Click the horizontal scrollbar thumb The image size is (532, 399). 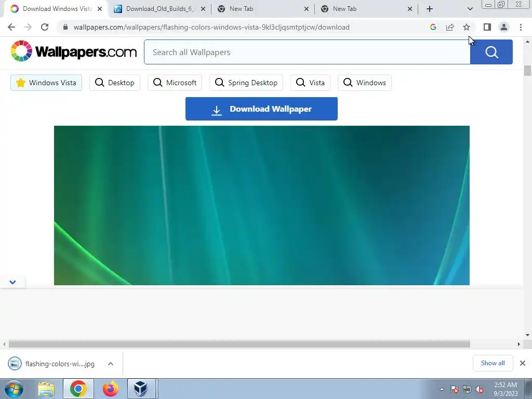point(239,344)
